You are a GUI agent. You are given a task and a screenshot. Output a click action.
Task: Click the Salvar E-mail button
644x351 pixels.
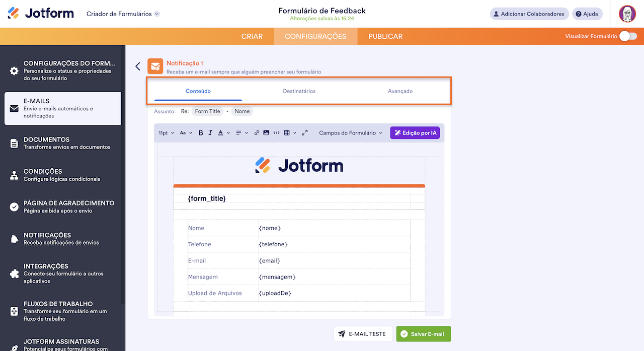(423, 334)
